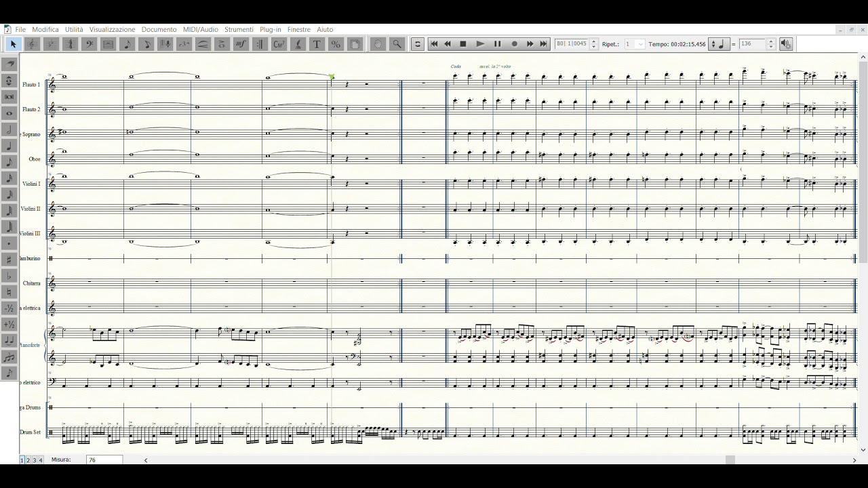Select the Chord CM7 tool
Viewport: 868px width, 488px height.
point(279,44)
